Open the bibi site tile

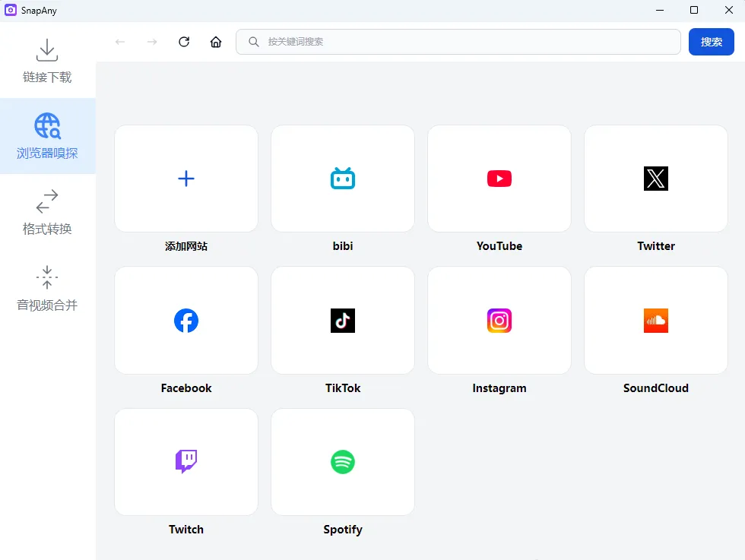[343, 179]
